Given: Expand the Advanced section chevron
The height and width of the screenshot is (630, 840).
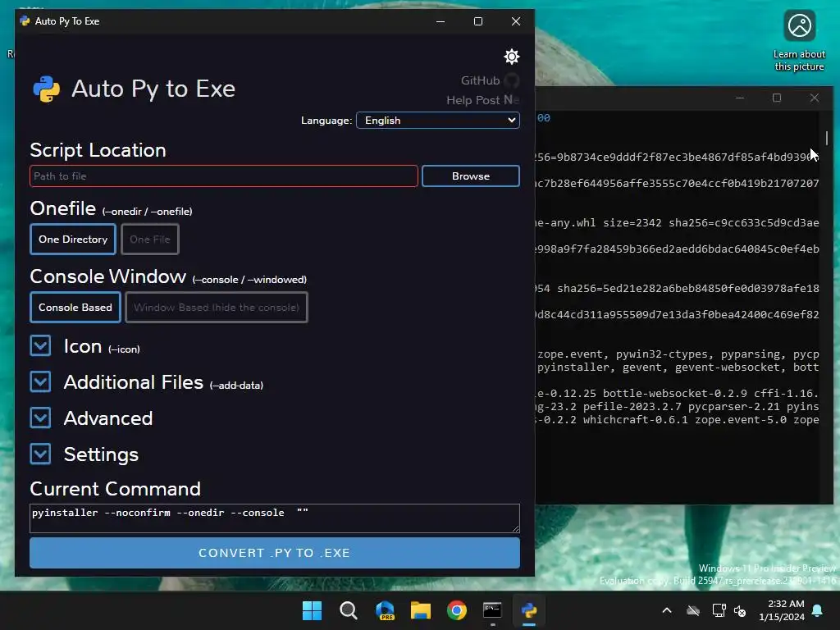Looking at the screenshot, I should tap(41, 418).
